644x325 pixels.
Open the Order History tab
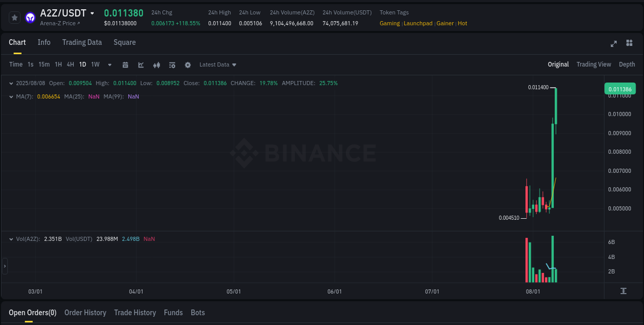coord(85,313)
